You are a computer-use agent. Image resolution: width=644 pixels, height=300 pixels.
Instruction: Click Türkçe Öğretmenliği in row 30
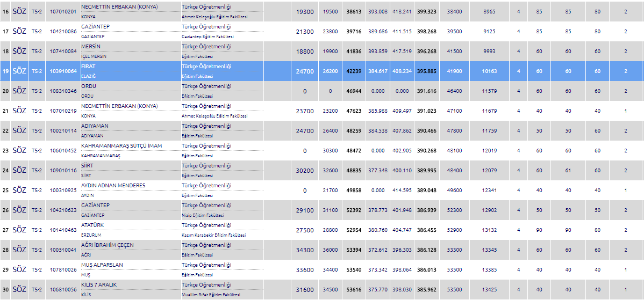206,285
